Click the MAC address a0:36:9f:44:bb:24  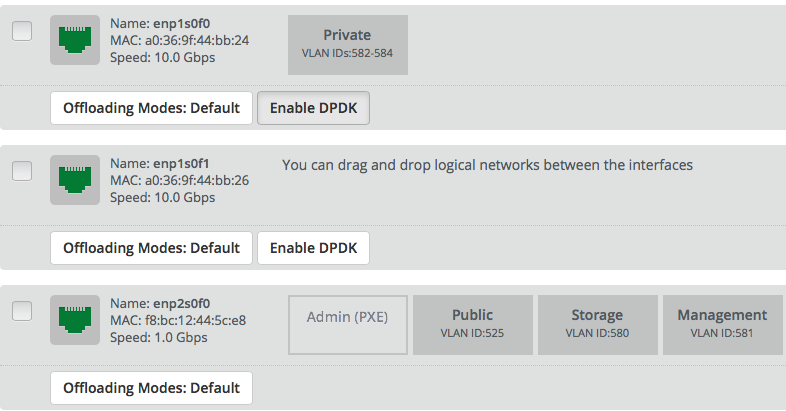(179, 41)
